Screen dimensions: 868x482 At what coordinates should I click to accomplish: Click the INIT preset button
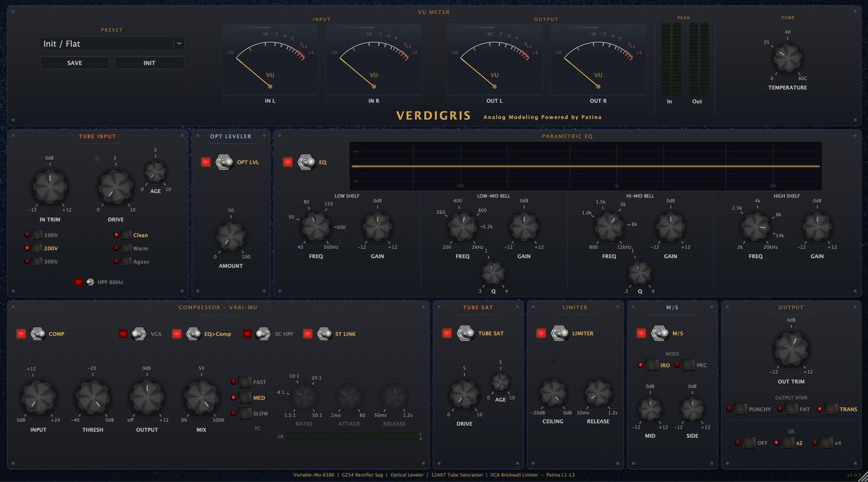[x=149, y=62]
